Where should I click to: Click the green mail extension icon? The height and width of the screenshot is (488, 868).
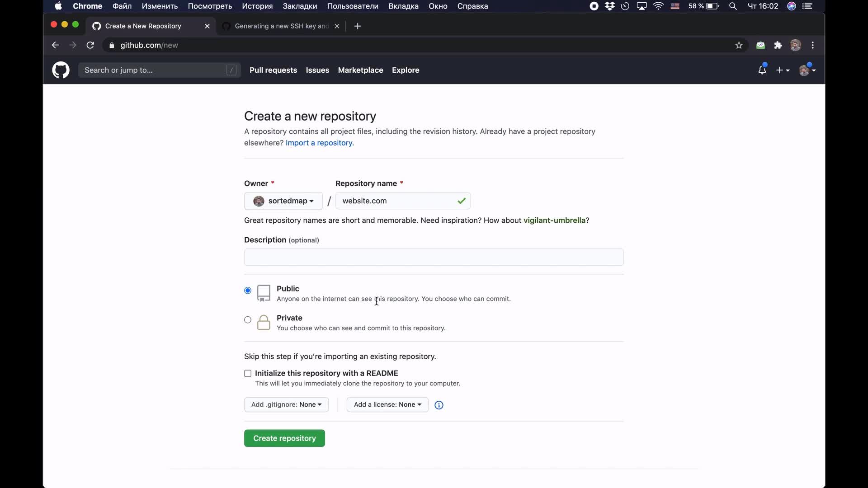(x=760, y=45)
